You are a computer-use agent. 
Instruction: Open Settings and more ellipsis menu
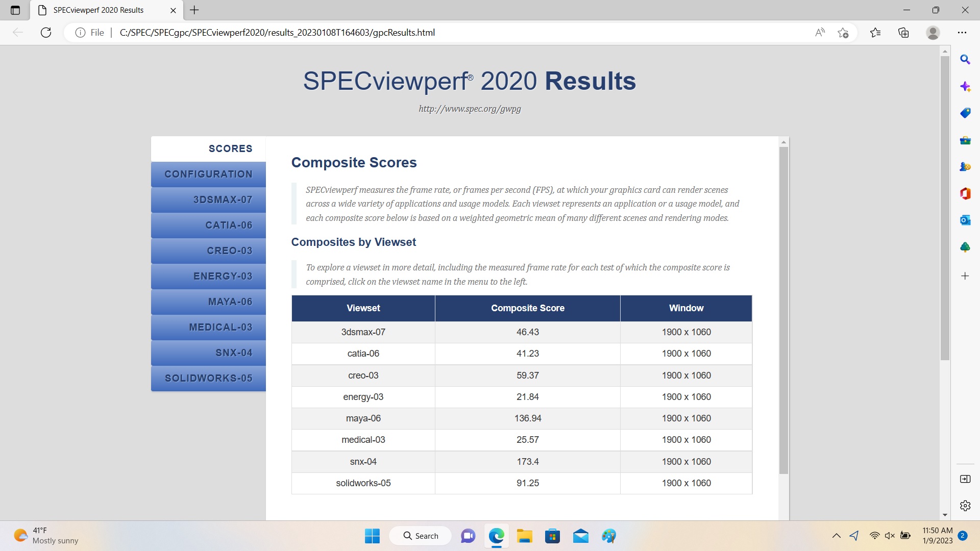pos(962,33)
